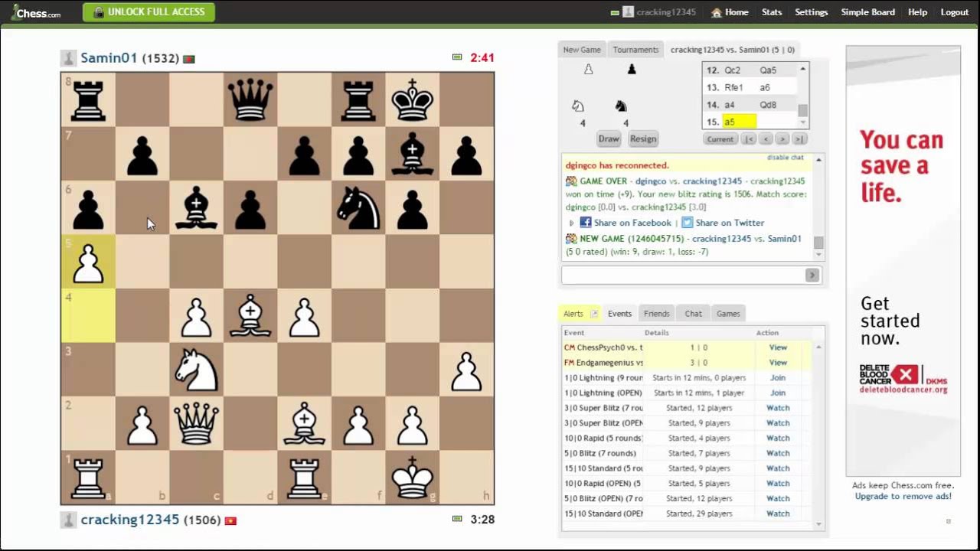Click the chat scroll-up arrow
This screenshot has width=980, height=551.
pyautogui.click(x=818, y=160)
